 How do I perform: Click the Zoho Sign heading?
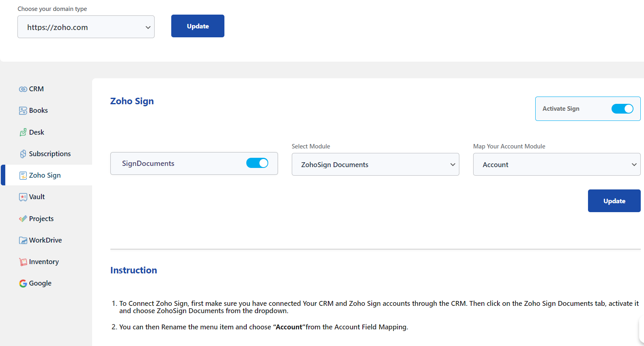tap(132, 101)
